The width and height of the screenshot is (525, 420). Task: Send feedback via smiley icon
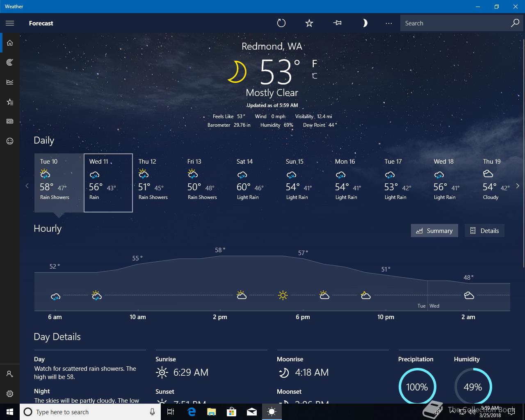click(10, 141)
